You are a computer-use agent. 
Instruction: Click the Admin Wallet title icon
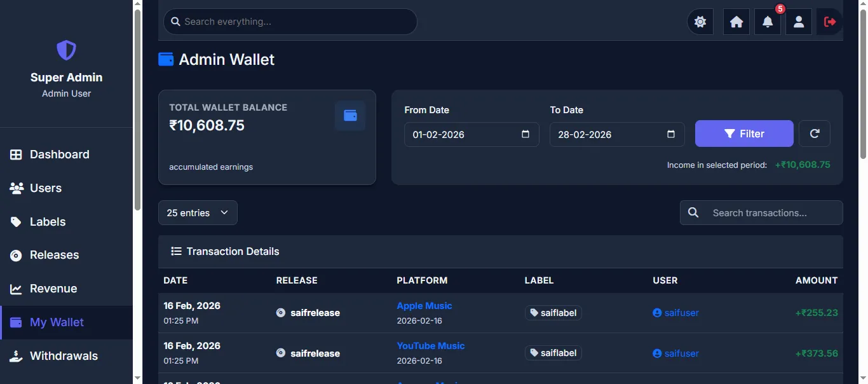pyautogui.click(x=166, y=59)
